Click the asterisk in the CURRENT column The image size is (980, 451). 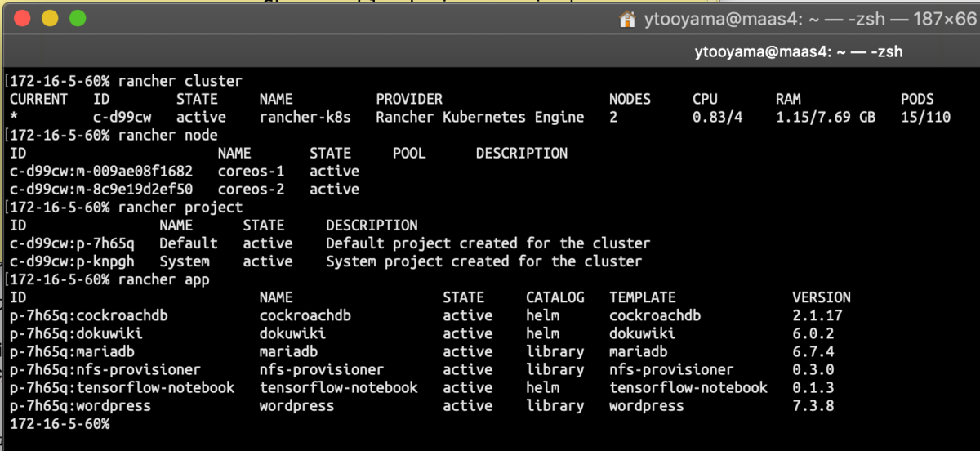click(x=14, y=117)
